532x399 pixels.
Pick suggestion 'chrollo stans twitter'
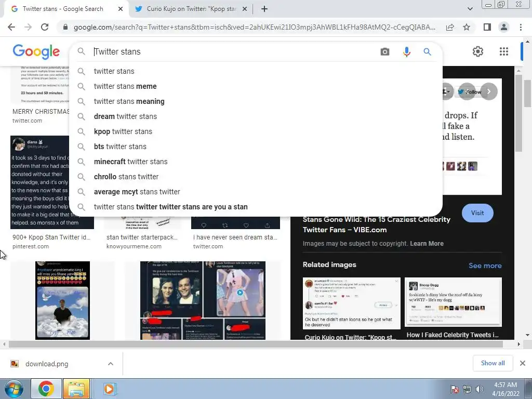pos(256,177)
